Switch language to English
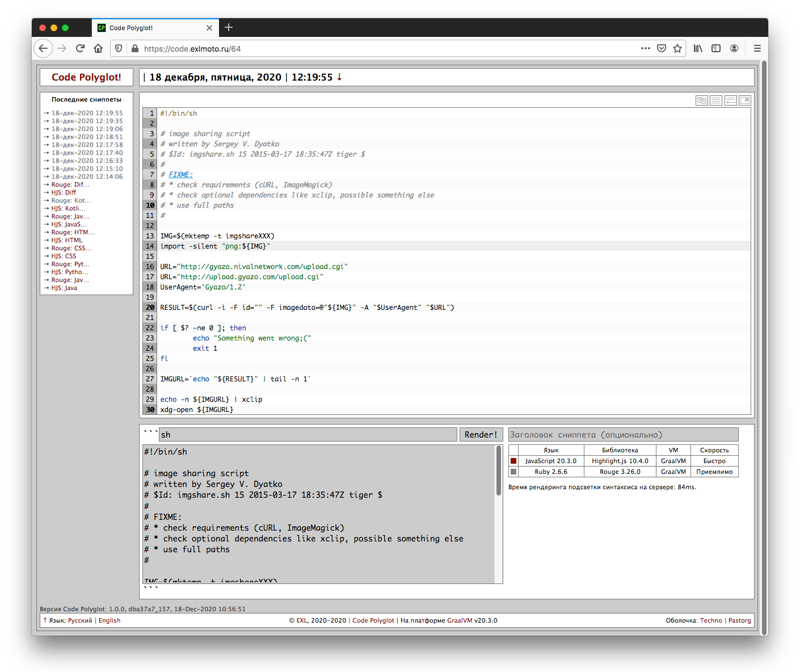This screenshot has width=800, height=672. [110, 620]
